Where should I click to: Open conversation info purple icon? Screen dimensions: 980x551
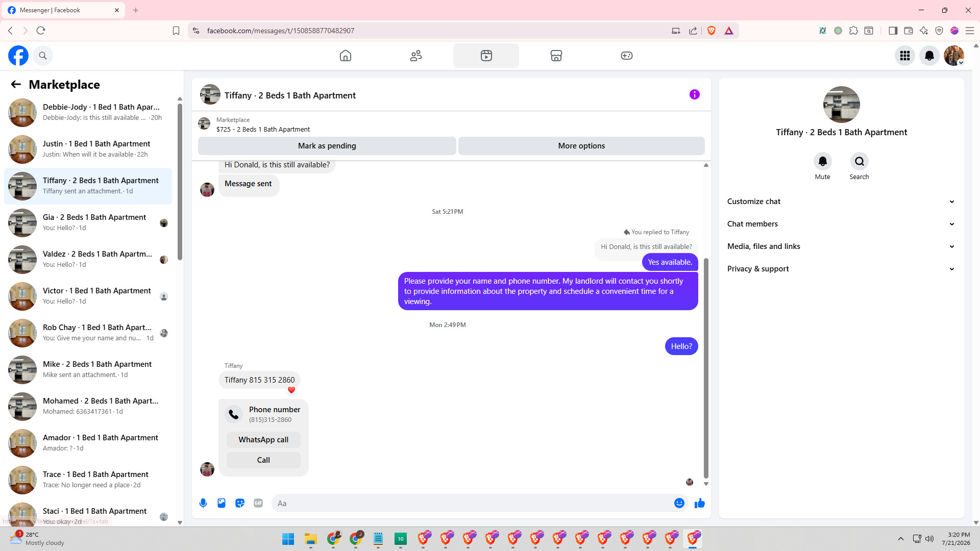(695, 94)
